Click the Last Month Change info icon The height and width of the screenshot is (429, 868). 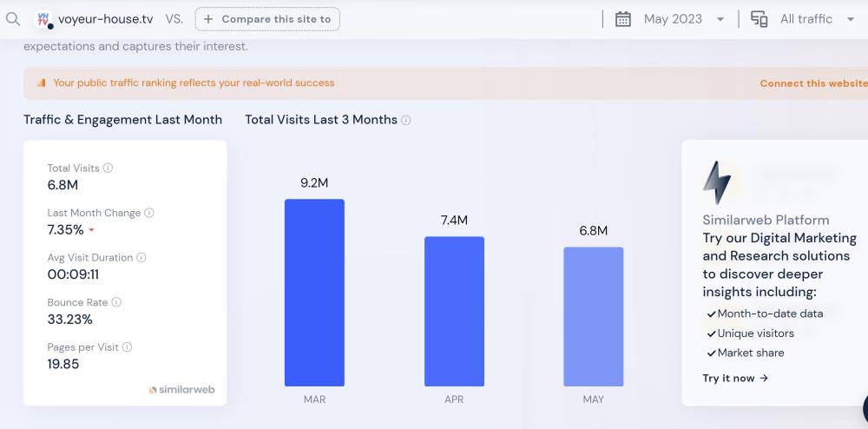tap(149, 213)
